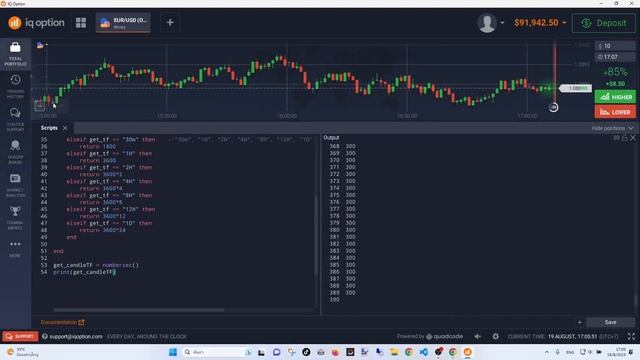The image size is (640, 360).
Task: Click the expiration time field 17:07
Action: tap(615, 57)
